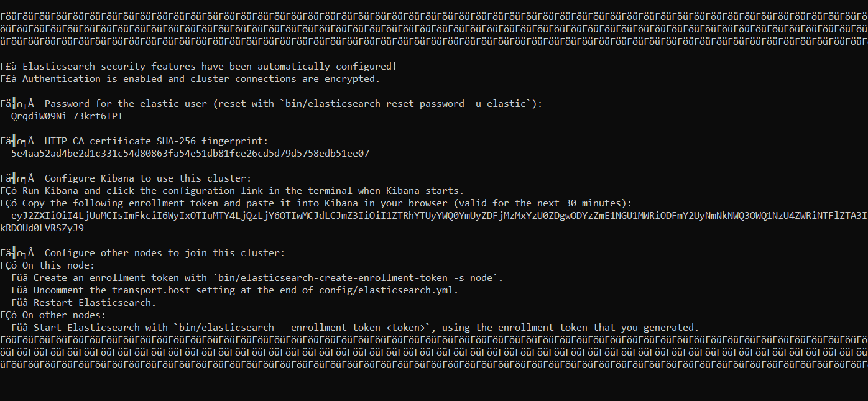Click "Password for the elastic user" text

tap(126, 104)
